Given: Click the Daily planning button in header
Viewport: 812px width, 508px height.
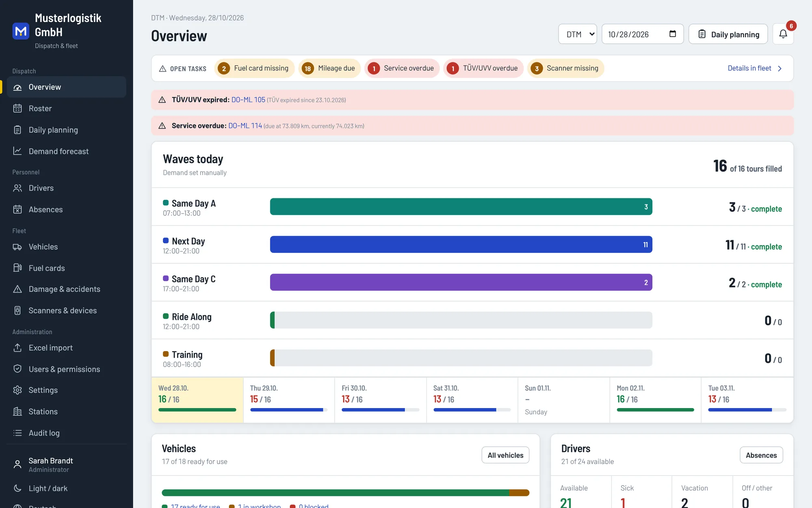Looking at the screenshot, I should [x=728, y=34].
